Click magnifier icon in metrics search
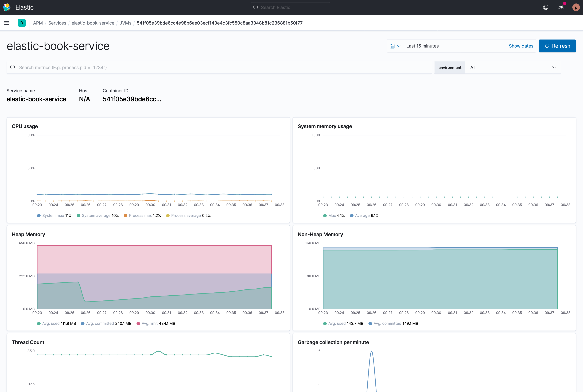The width and height of the screenshot is (583, 392). pyautogui.click(x=13, y=68)
